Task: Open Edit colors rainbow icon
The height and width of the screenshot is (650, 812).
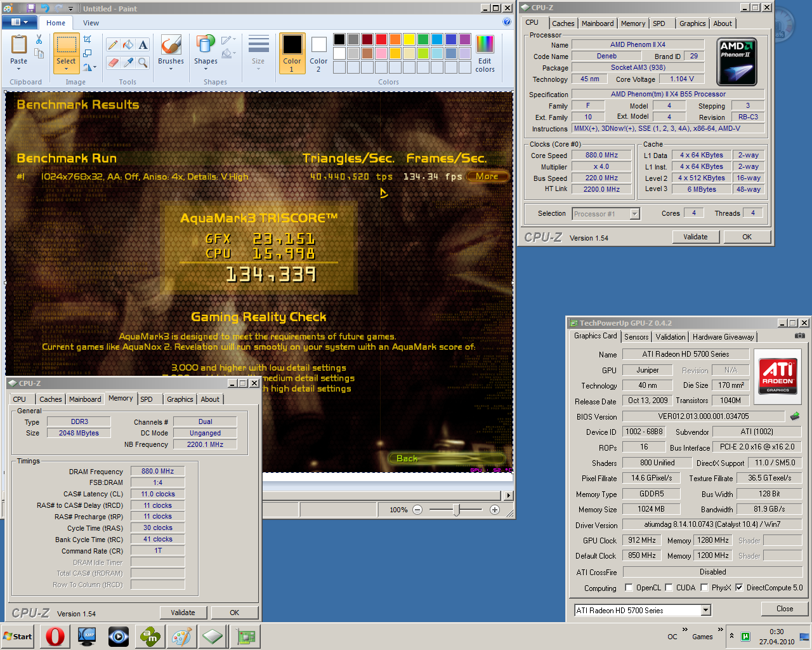Action: (485, 45)
